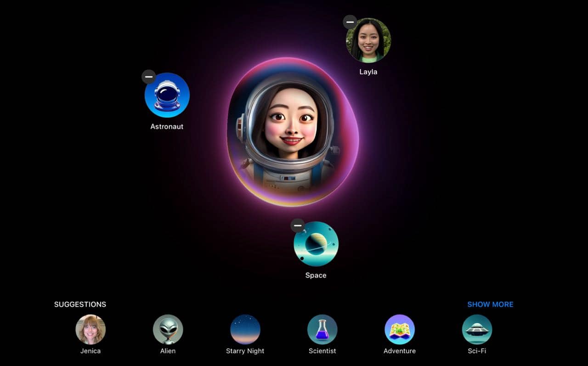The image size is (588, 366).
Task: Expand suggestions with Show More
Action: coord(490,304)
